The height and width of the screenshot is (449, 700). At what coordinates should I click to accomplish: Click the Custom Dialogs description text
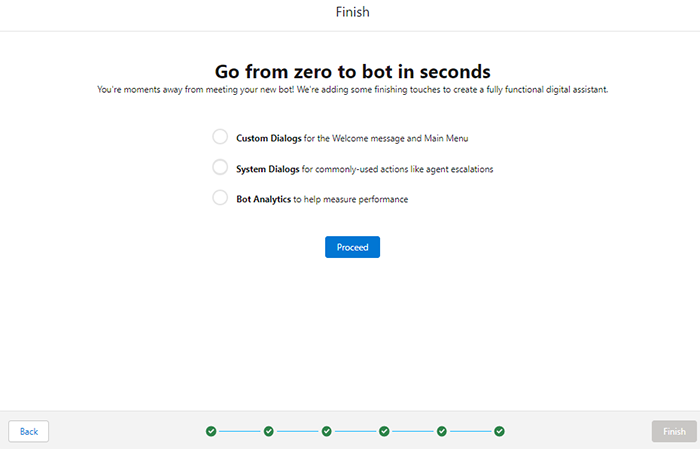coord(352,138)
